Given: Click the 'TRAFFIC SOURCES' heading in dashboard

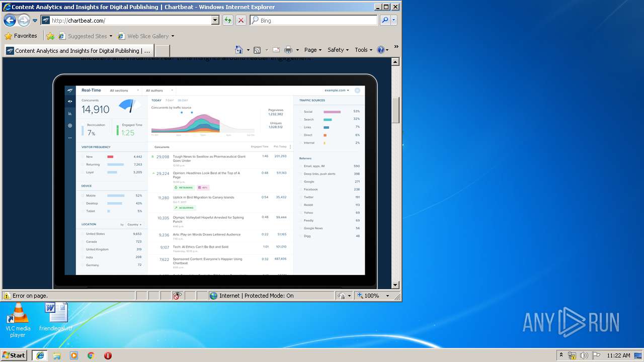Looking at the screenshot, I should (x=312, y=101).
